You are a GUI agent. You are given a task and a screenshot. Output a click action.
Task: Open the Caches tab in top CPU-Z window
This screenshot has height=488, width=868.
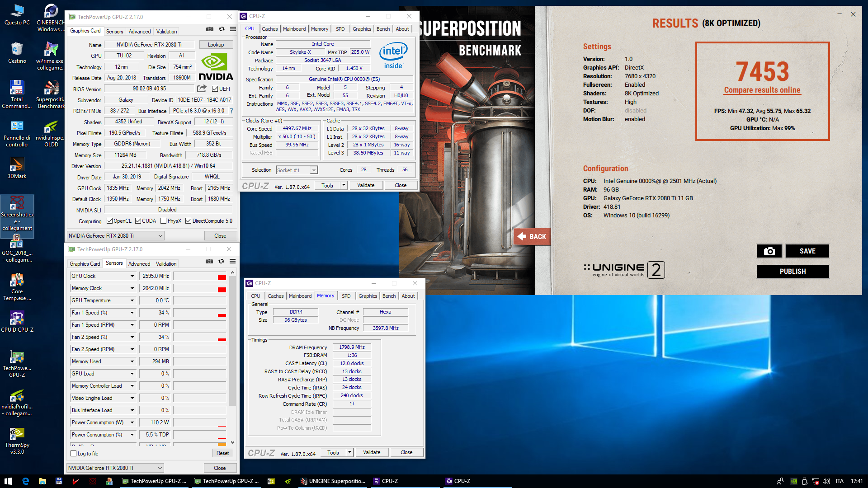click(270, 29)
